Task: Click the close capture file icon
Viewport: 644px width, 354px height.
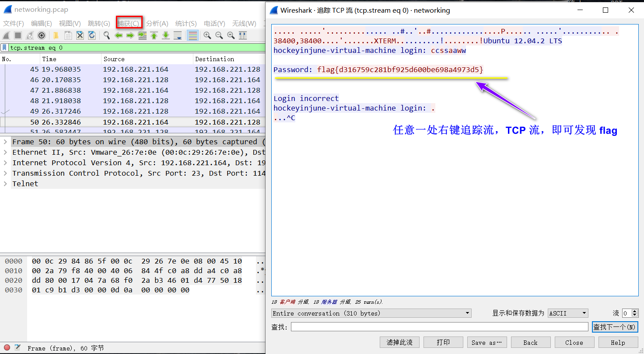Action: 80,35
